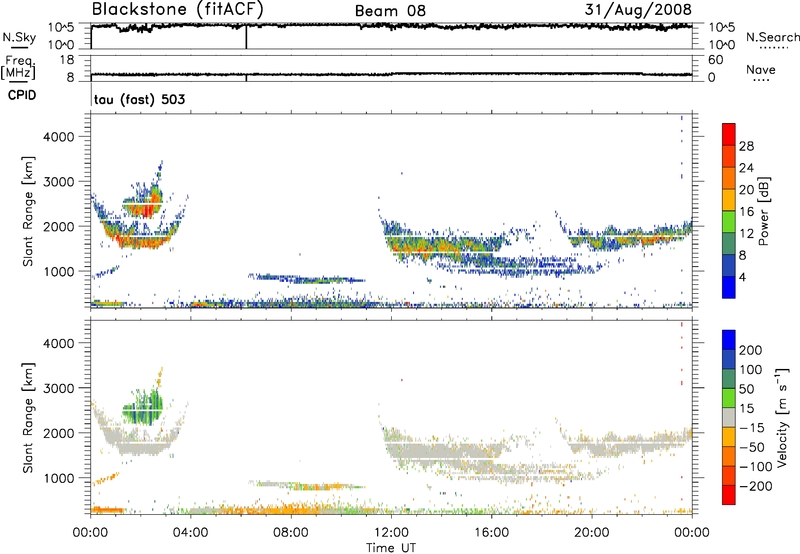Click the green-blue velocity patch near 2500 km
The width and height of the screenshot is (800, 554).
pos(142,407)
